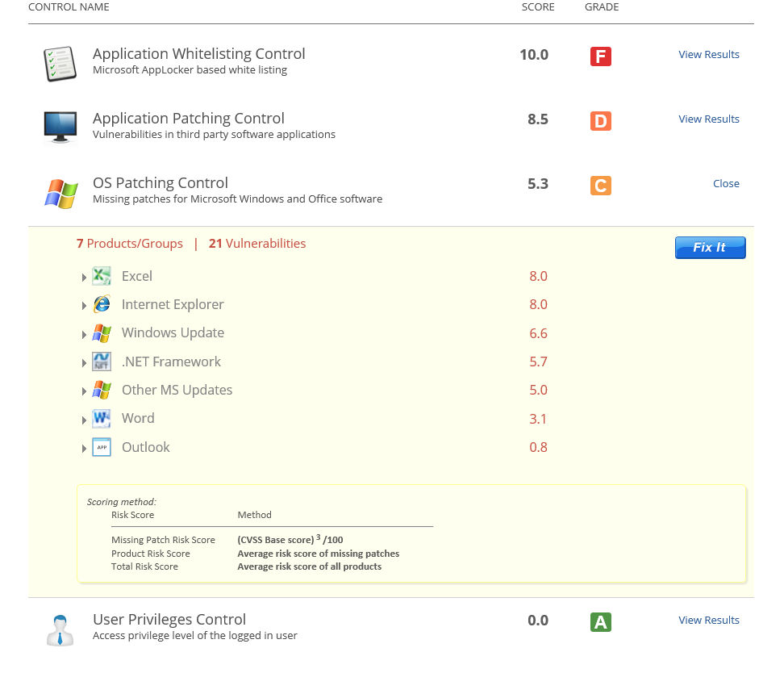Image resolution: width=784 pixels, height=673 pixels.
Task: Click the Application Patching monitor icon
Action: click(x=60, y=127)
